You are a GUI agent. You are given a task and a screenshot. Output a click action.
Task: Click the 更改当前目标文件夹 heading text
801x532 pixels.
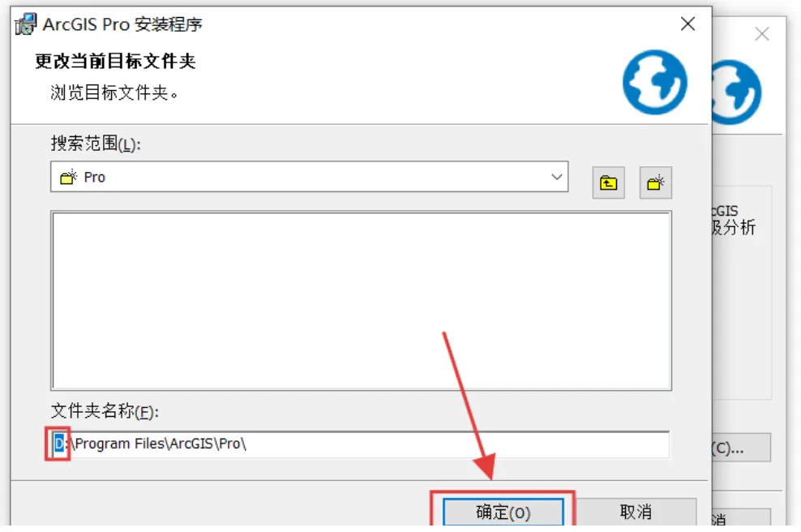pyautogui.click(x=115, y=62)
